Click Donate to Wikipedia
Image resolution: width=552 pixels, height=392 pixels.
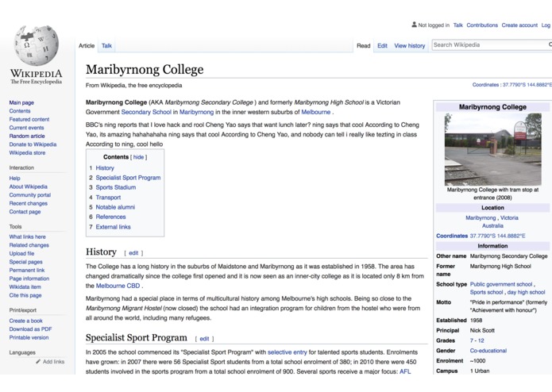click(x=33, y=144)
